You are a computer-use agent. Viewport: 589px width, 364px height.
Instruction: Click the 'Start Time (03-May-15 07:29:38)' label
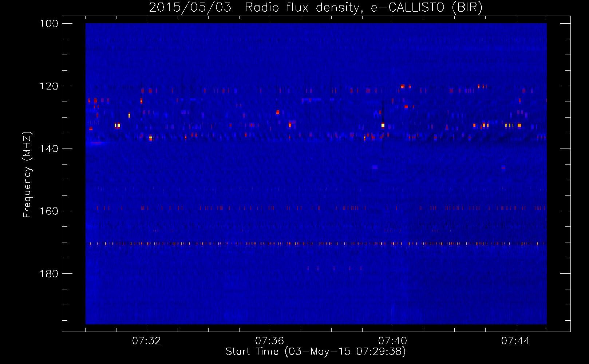pos(316,352)
